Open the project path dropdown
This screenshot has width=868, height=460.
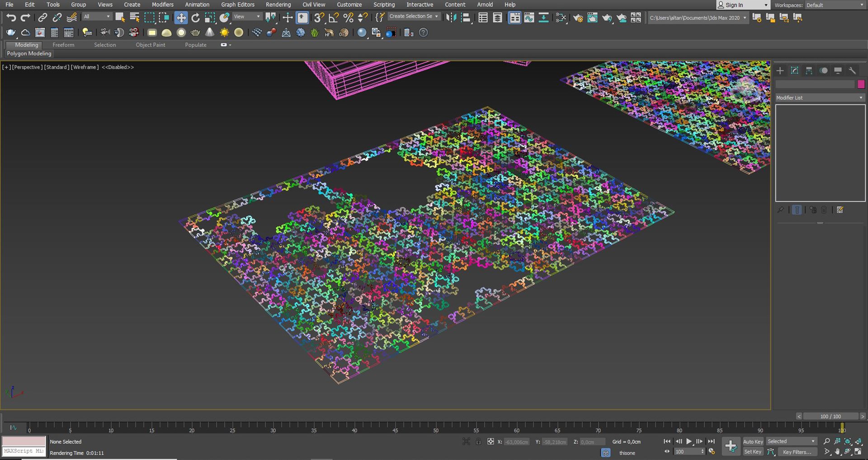(x=698, y=18)
